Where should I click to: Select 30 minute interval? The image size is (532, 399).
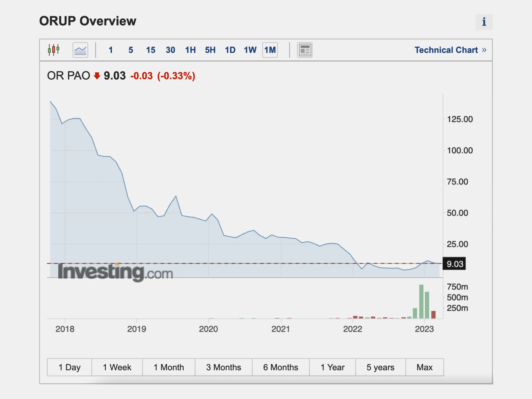point(170,50)
